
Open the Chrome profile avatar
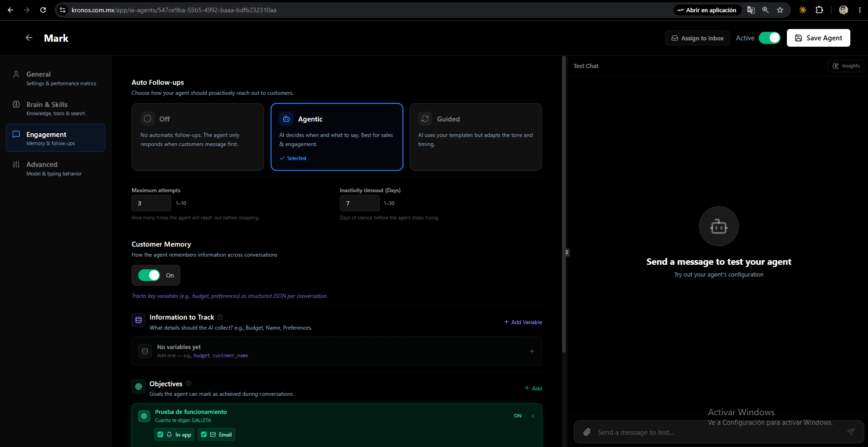coord(844,10)
